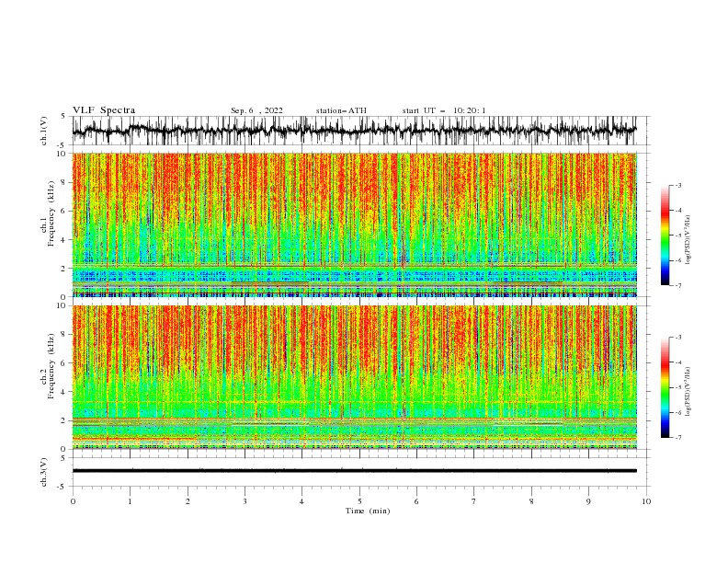
Task: Click the ch.2 'Frequency (kHz)' axis label
Action: pos(51,366)
